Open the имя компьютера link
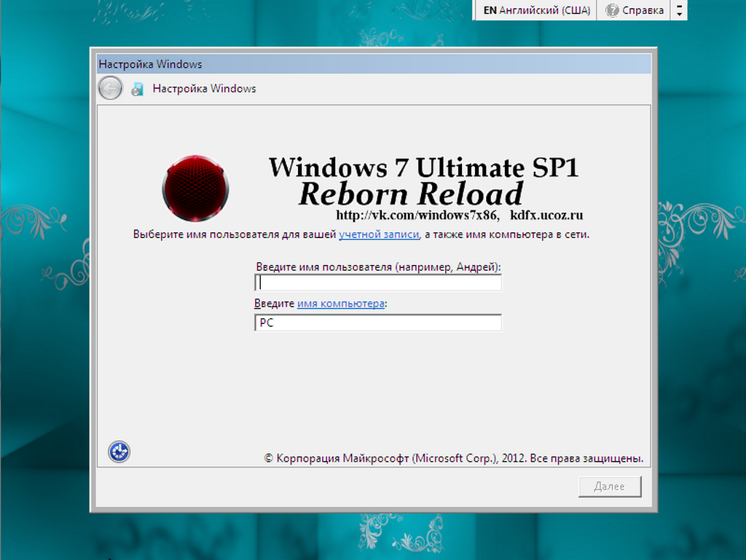The height and width of the screenshot is (560, 746). [x=341, y=303]
